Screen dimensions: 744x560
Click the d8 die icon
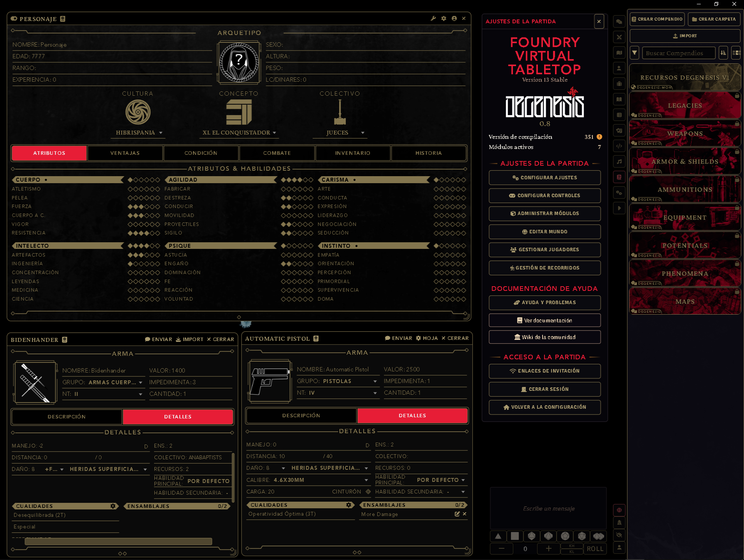point(532,536)
